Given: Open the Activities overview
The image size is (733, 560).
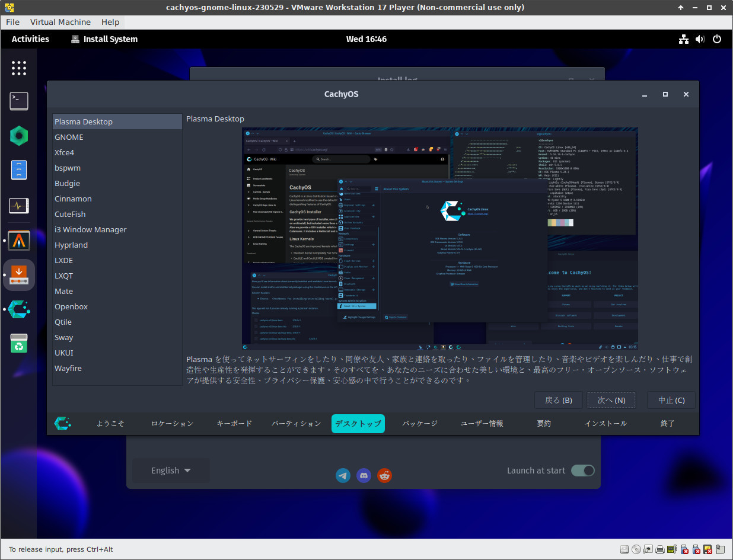Looking at the screenshot, I should [30, 39].
